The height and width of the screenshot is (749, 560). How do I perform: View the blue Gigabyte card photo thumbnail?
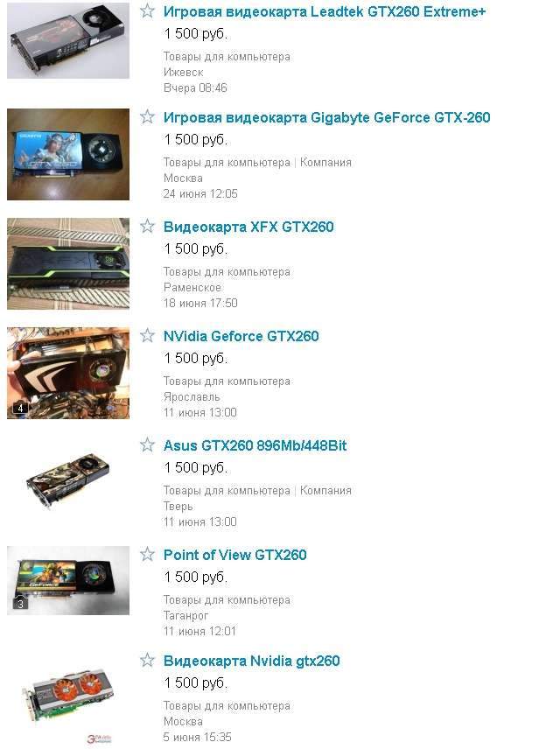pos(68,154)
